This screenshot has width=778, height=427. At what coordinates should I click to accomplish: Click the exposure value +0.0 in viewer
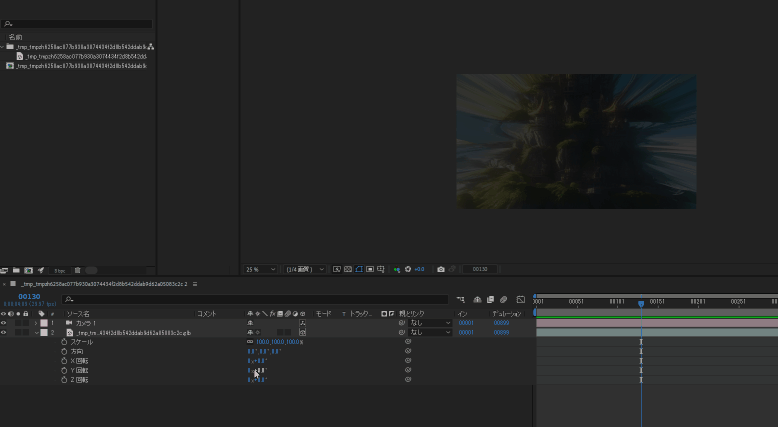pos(419,269)
